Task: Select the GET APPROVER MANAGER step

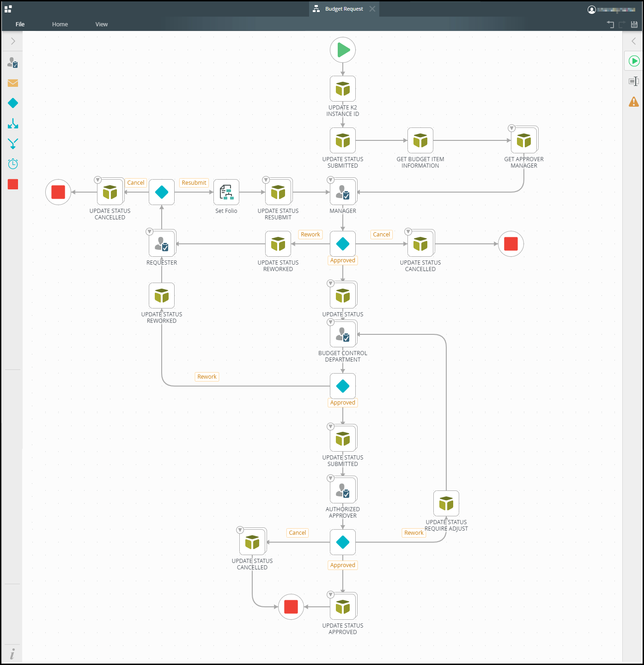Action: 524,140
